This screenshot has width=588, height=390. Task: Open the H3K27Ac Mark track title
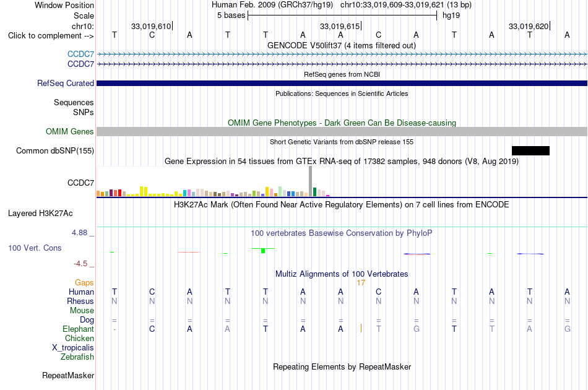pos(342,205)
